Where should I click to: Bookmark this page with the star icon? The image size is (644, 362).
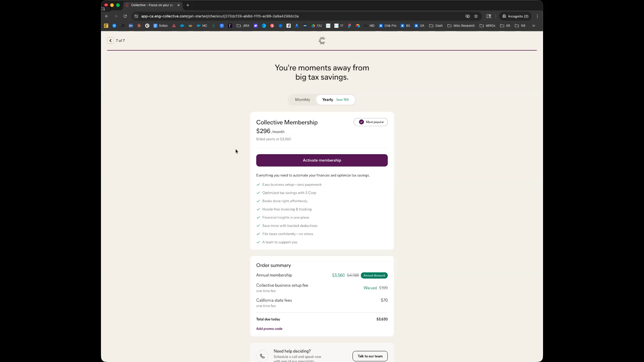[x=476, y=16]
